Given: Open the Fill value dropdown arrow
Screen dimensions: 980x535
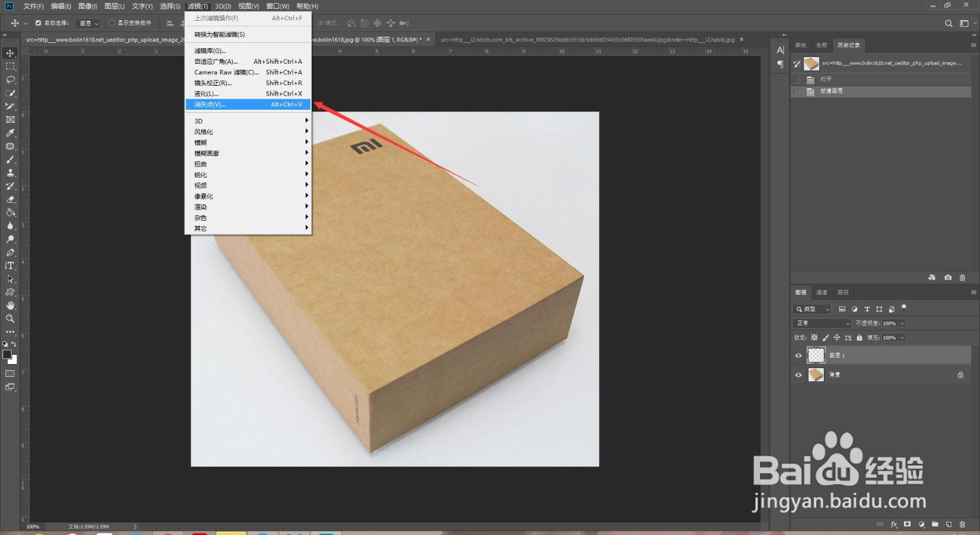Looking at the screenshot, I should [902, 338].
